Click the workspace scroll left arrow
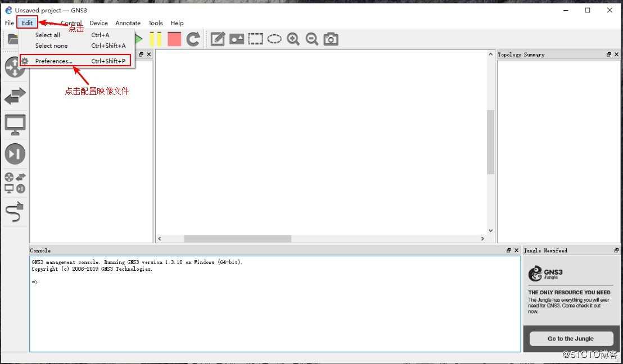The image size is (623, 364). pos(160,239)
